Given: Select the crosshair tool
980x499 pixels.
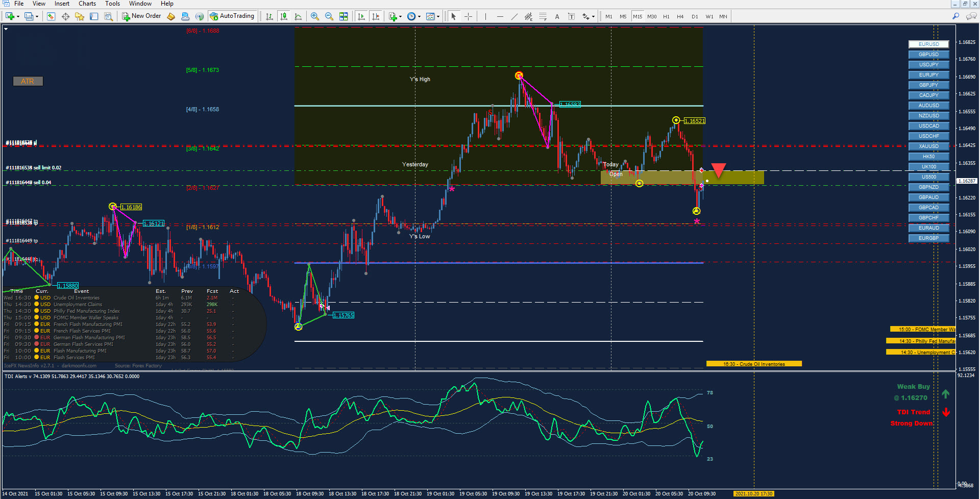Looking at the screenshot, I should tap(468, 16).
